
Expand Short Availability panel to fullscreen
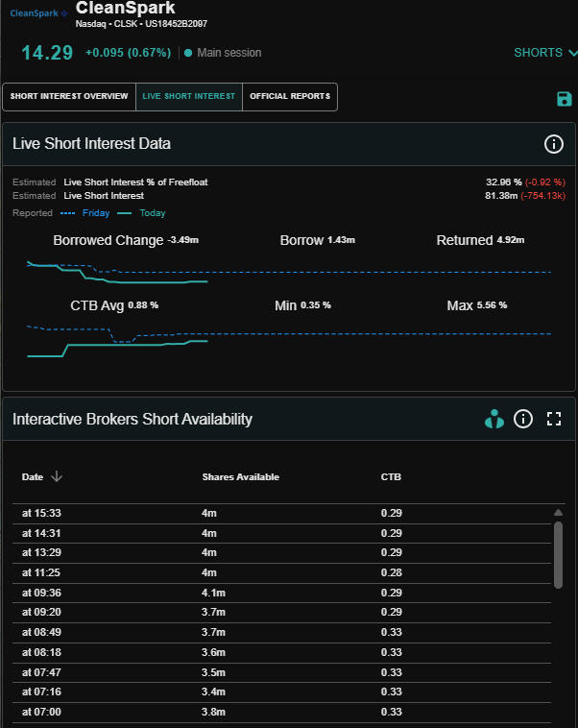click(x=554, y=419)
